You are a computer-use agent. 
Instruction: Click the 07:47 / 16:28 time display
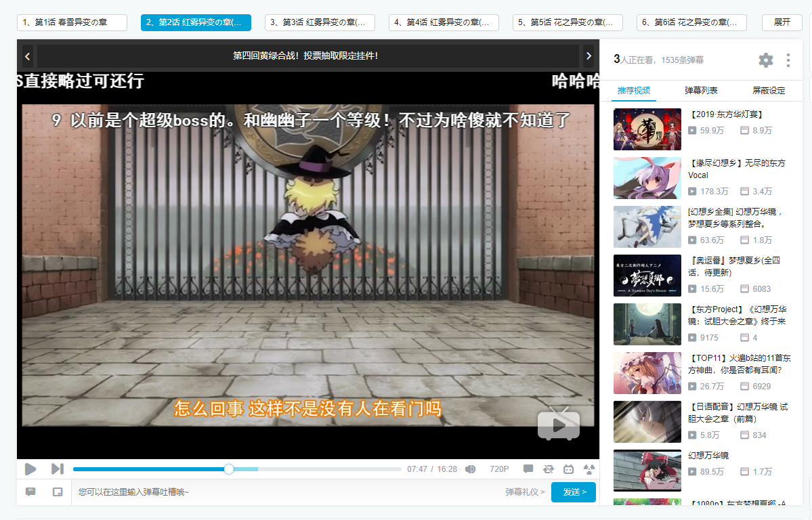pyautogui.click(x=432, y=469)
